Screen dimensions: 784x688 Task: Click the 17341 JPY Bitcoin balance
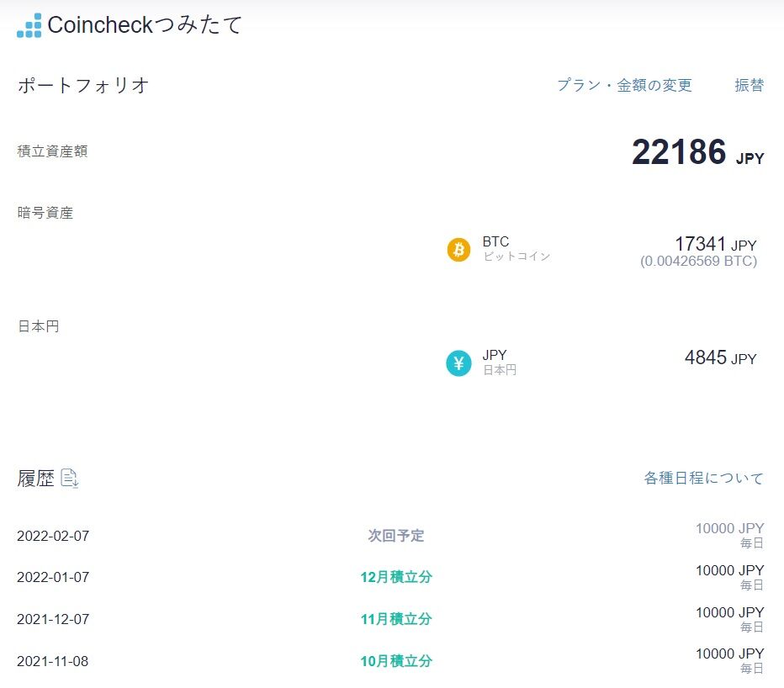(x=715, y=244)
